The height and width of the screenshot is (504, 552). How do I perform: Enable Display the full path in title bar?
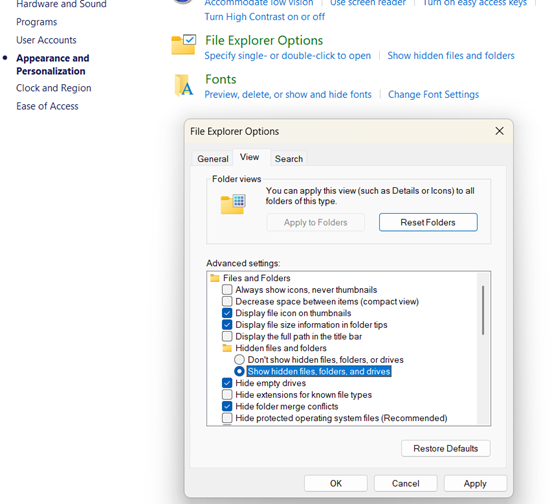click(x=227, y=336)
